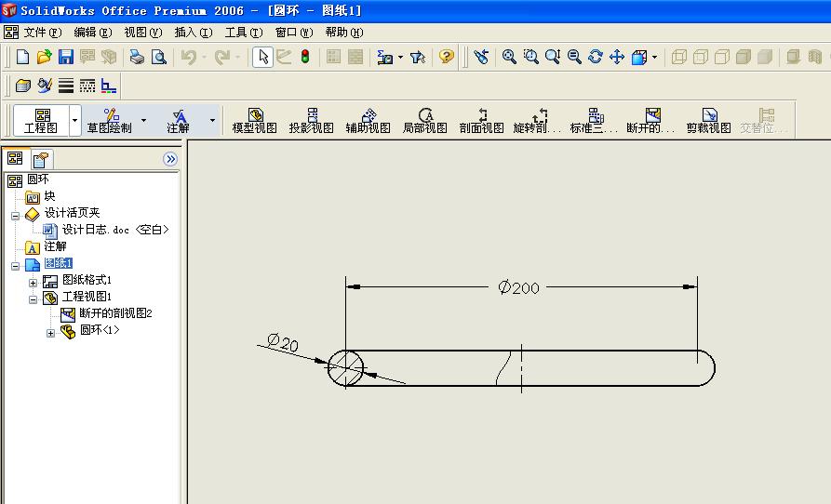This screenshot has width=831, height=504.
Task: Click the Auxiliary View tool (辅助视图)
Action: (369, 121)
